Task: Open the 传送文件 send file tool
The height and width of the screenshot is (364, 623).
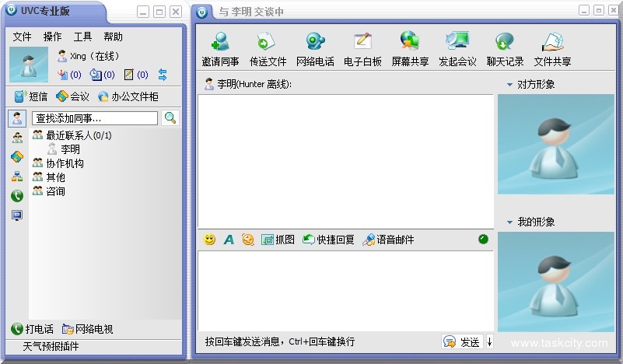Action: pos(268,49)
